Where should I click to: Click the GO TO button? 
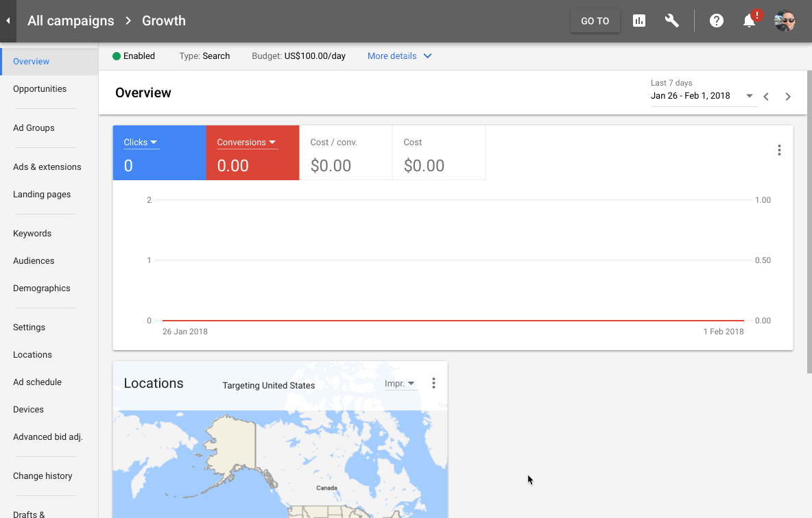(x=595, y=21)
